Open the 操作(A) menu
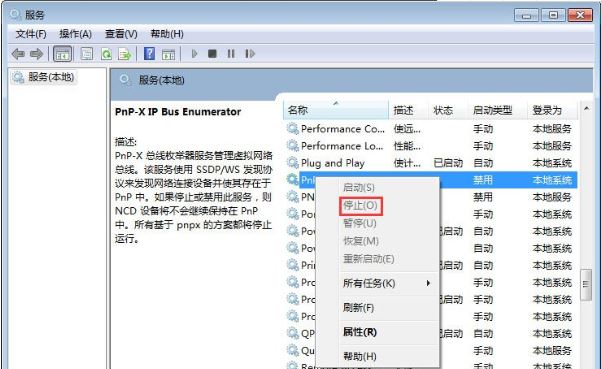The image size is (601, 369). [x=76, y=34]
